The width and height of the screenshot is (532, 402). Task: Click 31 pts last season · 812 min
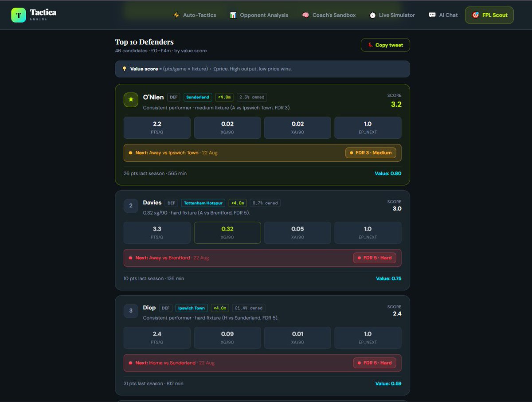tap(153, 384)
